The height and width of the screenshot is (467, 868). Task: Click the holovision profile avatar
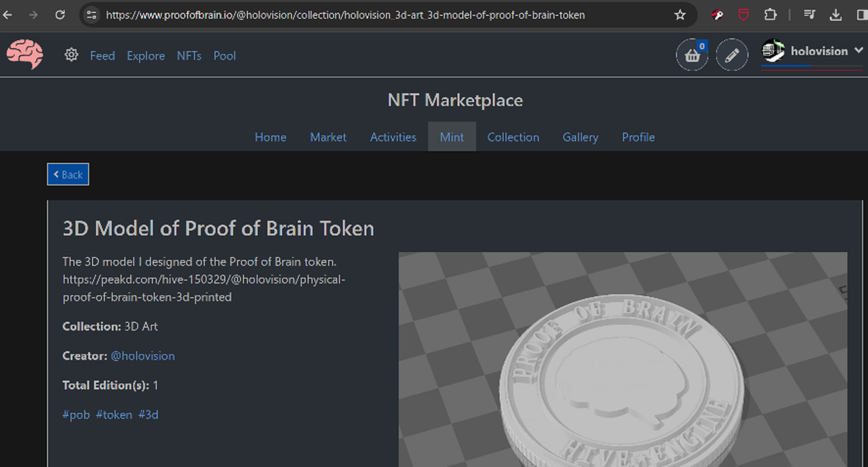click(773, 51)
